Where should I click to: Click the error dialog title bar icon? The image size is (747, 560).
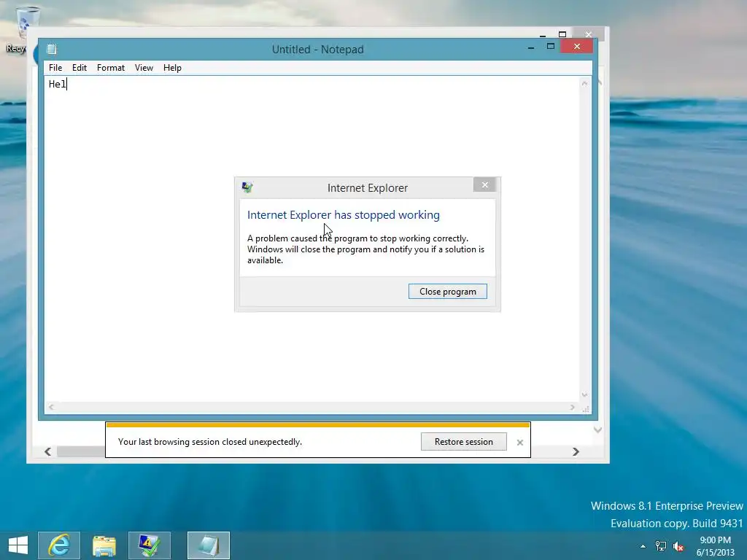pyautogui.click(x=247, y=187)
